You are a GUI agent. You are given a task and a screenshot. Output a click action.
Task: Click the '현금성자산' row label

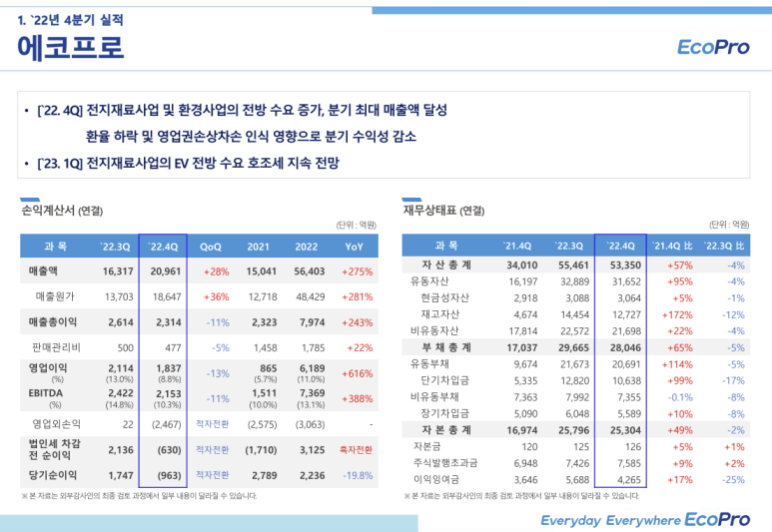coord(444,297)
